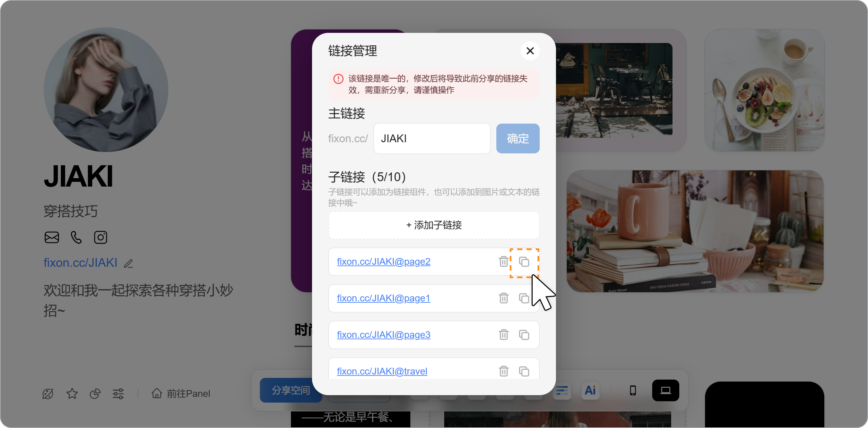Switch to mobile phone preview
This screenshot has width=868, height=428.
633,390
